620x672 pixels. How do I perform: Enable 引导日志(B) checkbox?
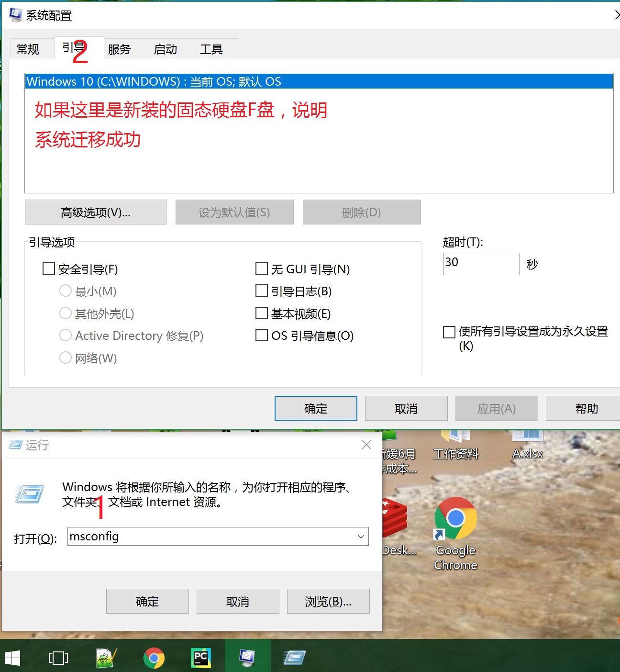click(261, 291)
